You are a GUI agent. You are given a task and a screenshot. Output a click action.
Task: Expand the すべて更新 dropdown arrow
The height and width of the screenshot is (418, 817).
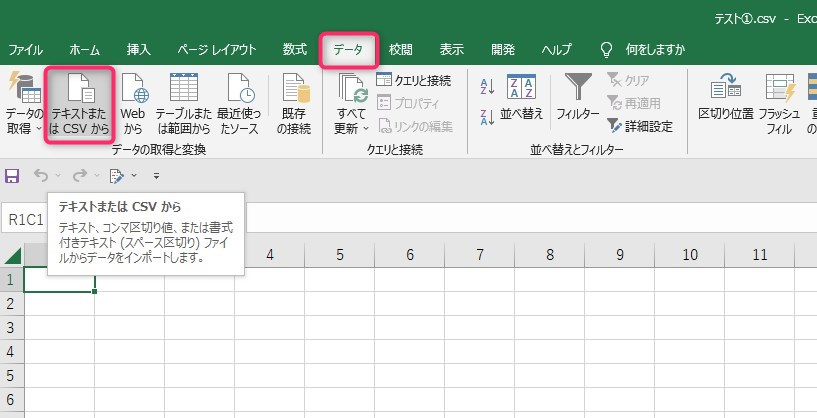[x=366, y=128]
